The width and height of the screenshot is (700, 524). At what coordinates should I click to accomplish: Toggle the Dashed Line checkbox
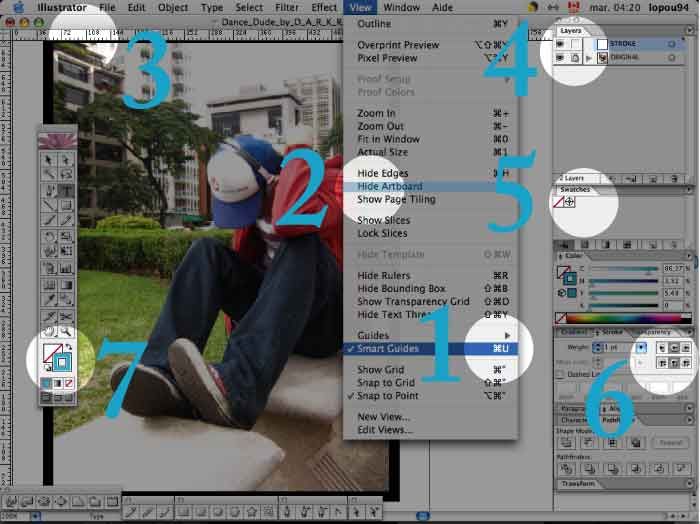click(x=560, y=374)
